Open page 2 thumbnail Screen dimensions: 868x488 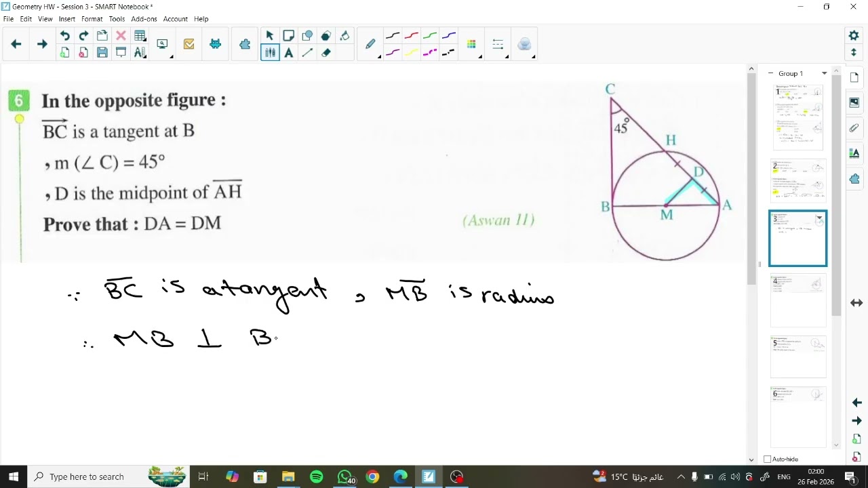tap(798, 180)
